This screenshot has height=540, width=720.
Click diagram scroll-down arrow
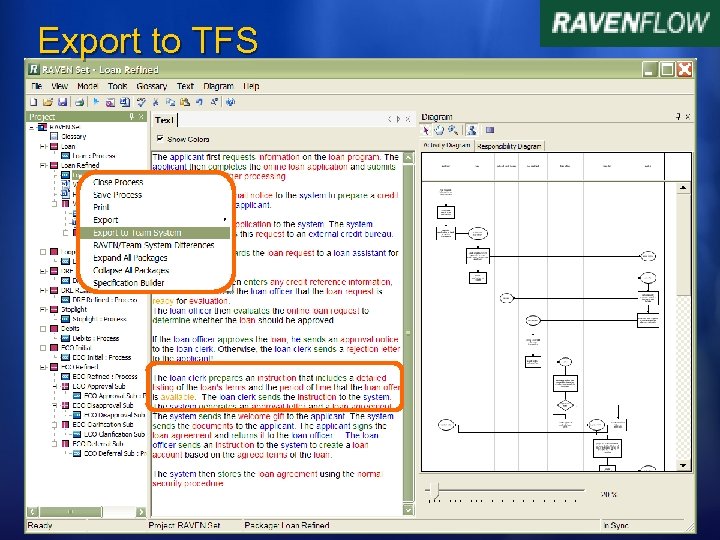click(x=683, y=465)
